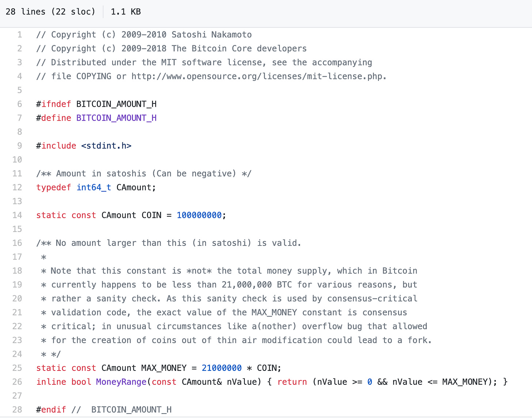This screenshot has width=532, height=418.
Task: Click line number 1 in the gutter
Action: click(x=19, y=35)
